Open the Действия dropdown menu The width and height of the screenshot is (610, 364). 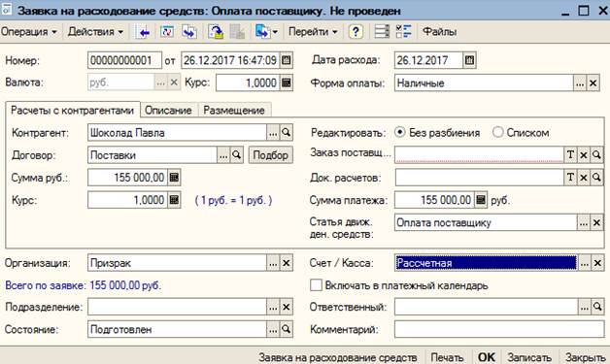pyautogui.click(x=95, y=32)
